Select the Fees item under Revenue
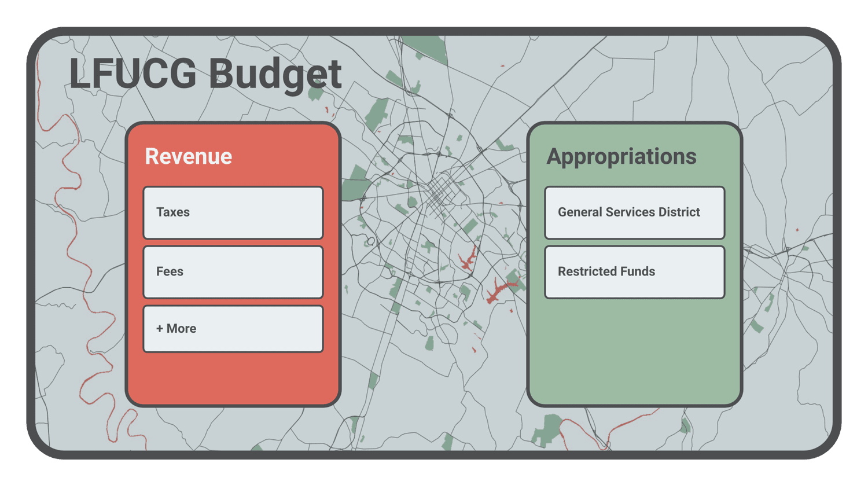Image resolution: width=868 pixels, height=485 pixels. pyautogui.click(x=233, y=271)
